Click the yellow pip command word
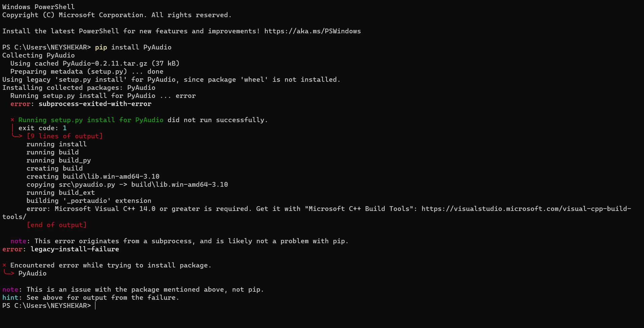The height and width of the screenshot is (328, 644). (101, 47)
